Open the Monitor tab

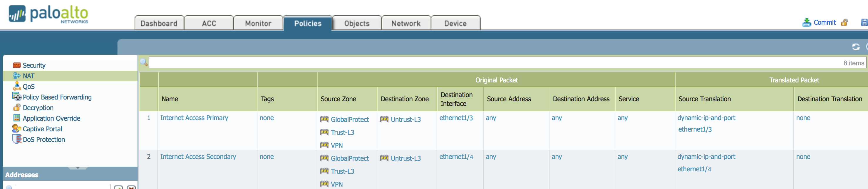pos(258,23)
